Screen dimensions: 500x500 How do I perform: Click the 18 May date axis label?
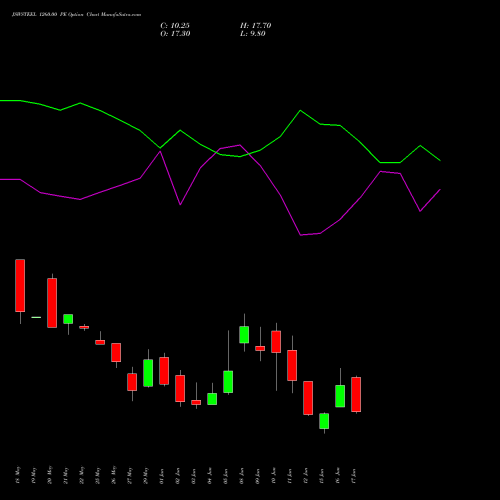[18, 475]
